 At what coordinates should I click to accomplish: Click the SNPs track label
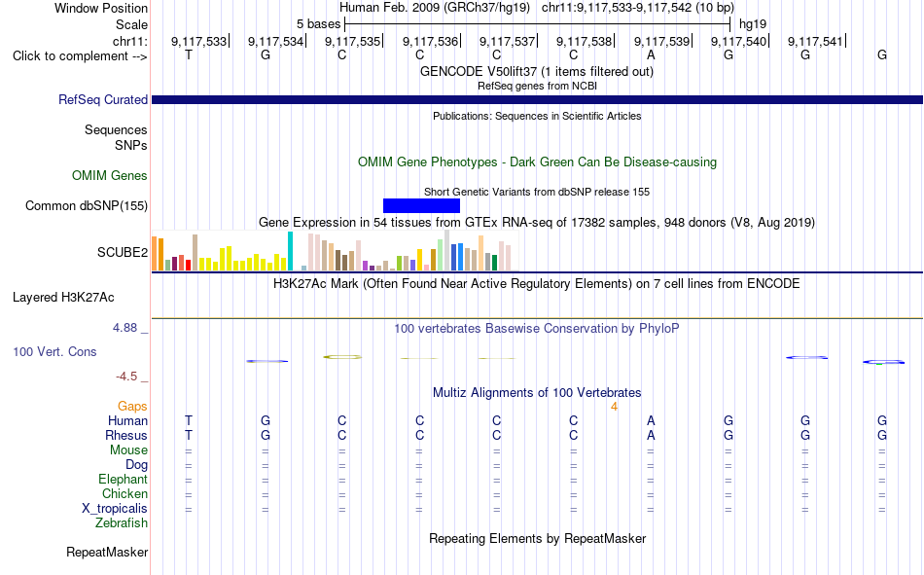click(131, 145)
